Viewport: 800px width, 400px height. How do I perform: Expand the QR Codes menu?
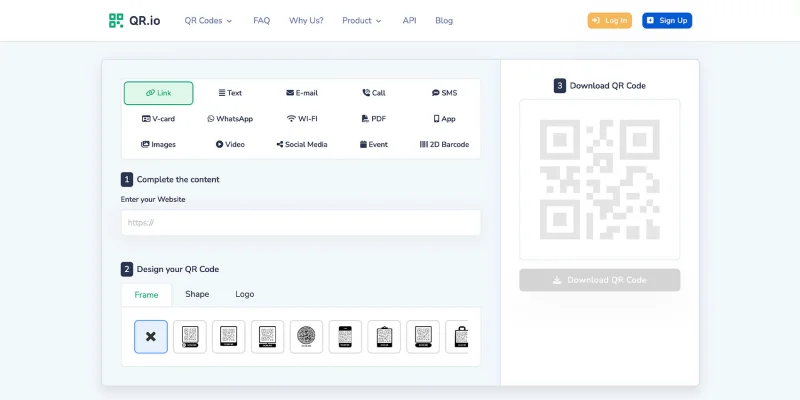[x=208, y=20]
